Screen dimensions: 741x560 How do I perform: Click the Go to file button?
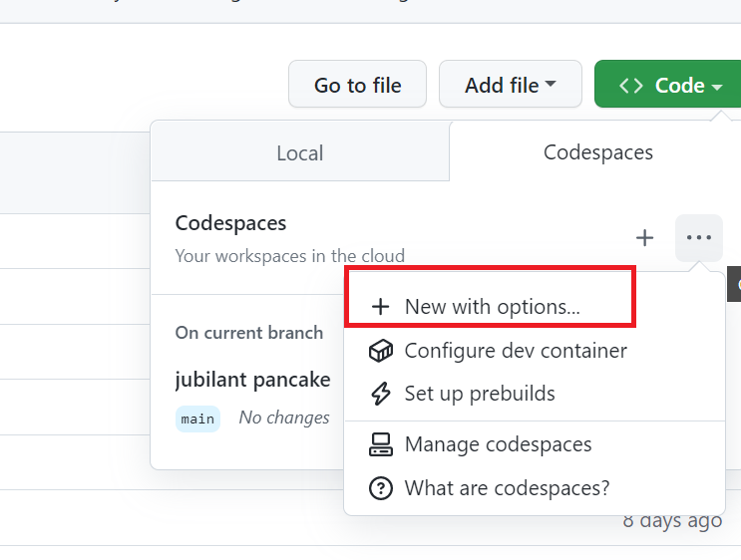pyautogui.click(x=357, y=84)
